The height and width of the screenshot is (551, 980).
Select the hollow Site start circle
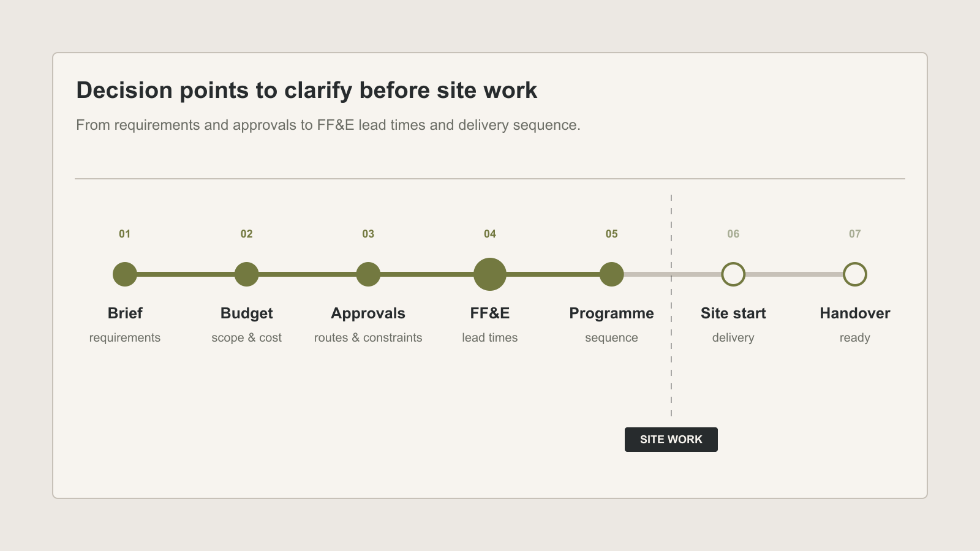click(733, 274)
